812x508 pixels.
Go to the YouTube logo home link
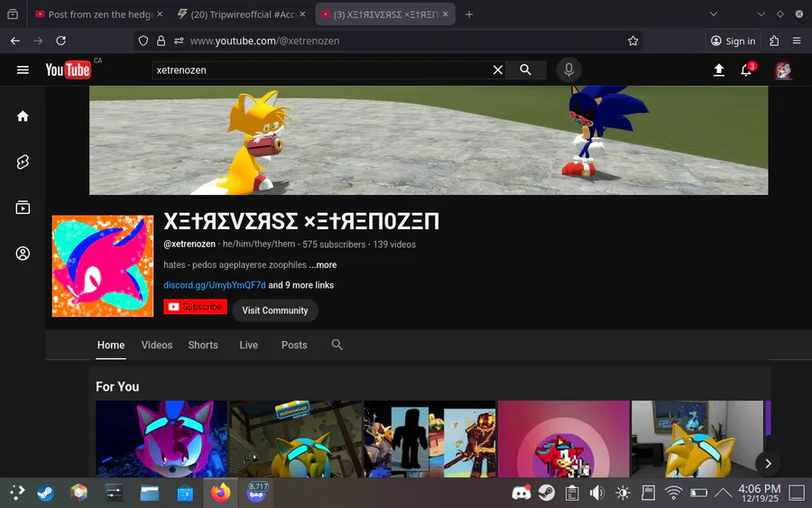click(x=68, y=69)
